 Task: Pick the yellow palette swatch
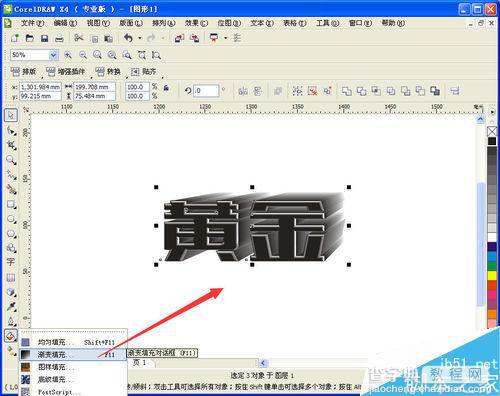492,275
